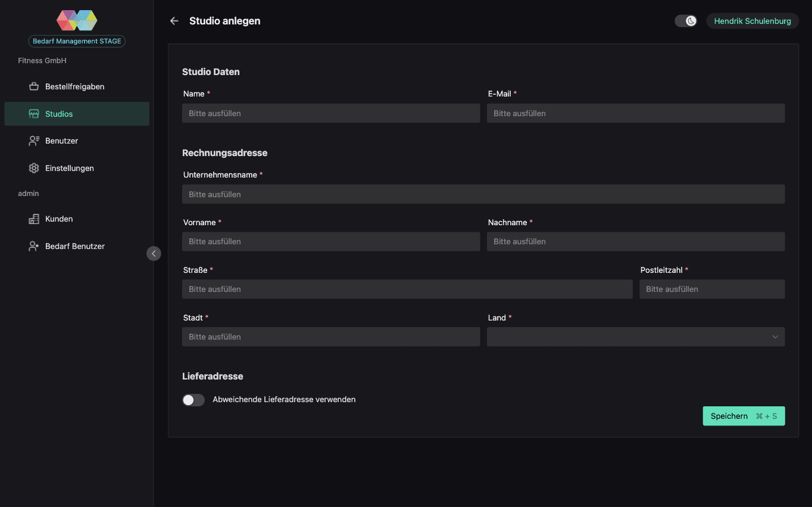The height and width of the screenshot is (507, 812).
Task: Focus the Vorname input field
Action: (331, 241)
